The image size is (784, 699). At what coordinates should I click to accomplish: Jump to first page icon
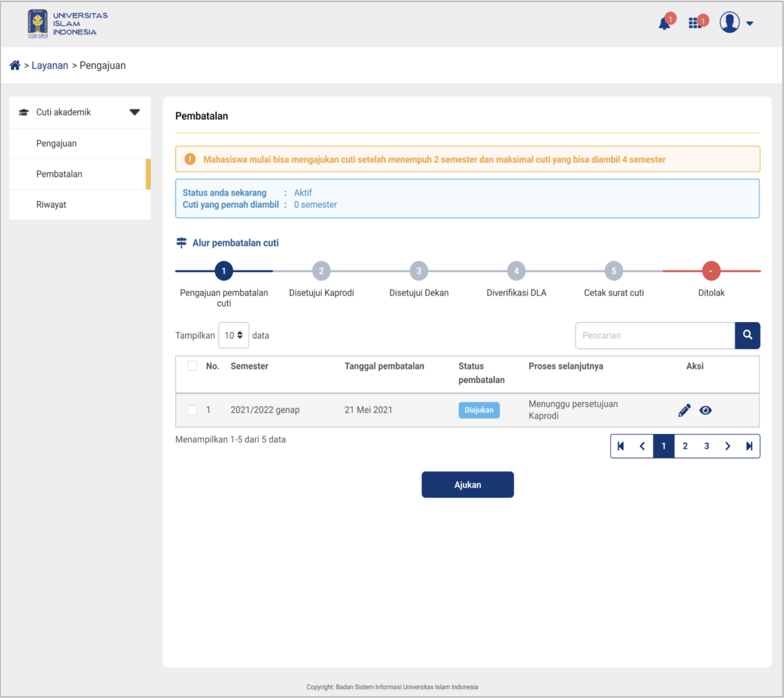pos(621,446)
